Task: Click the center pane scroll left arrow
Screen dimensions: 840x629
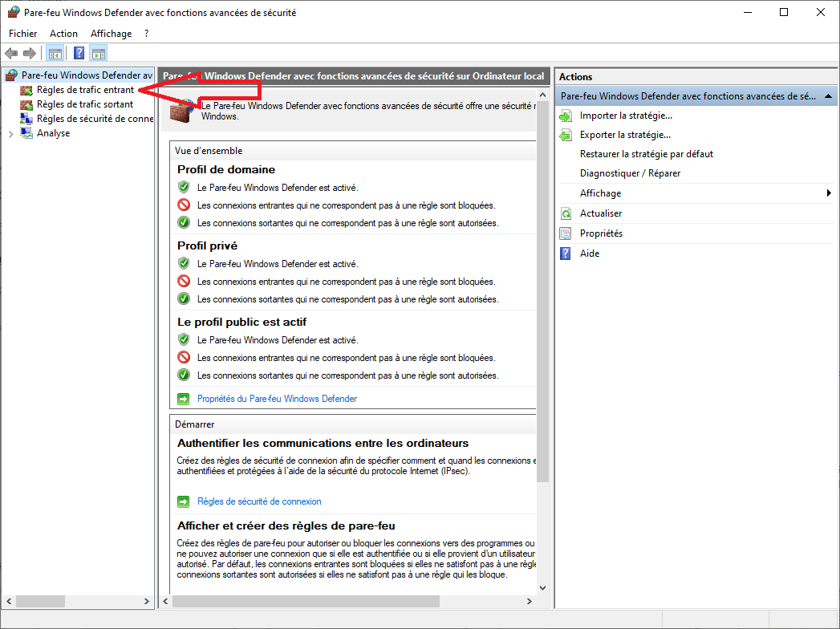Action: click(x=165, y=601)
